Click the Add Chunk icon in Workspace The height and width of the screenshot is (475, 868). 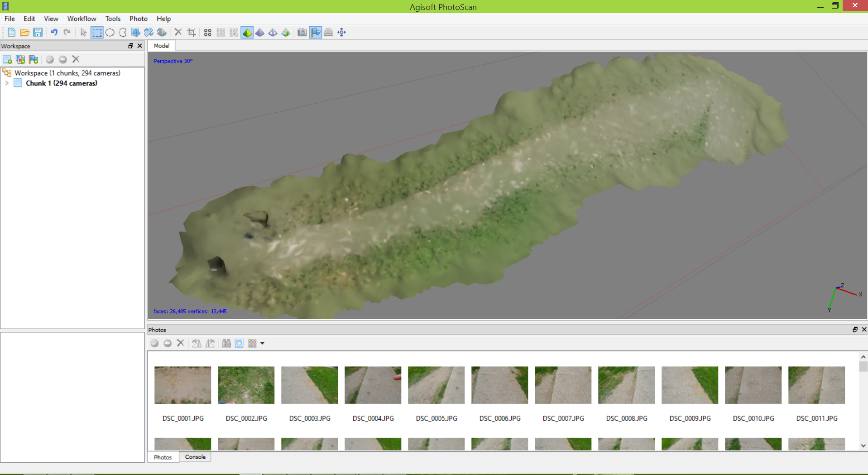[x=7, y=59]
